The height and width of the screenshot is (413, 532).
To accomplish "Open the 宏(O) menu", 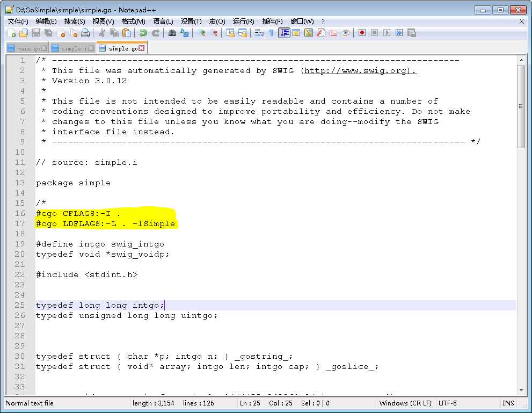I will tap(217, 21).
